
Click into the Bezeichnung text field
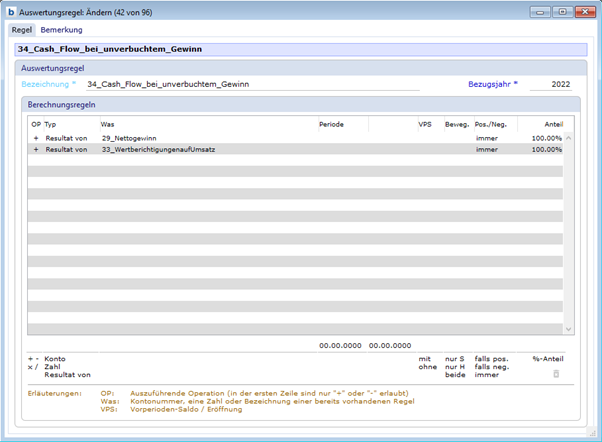[250, 85]
